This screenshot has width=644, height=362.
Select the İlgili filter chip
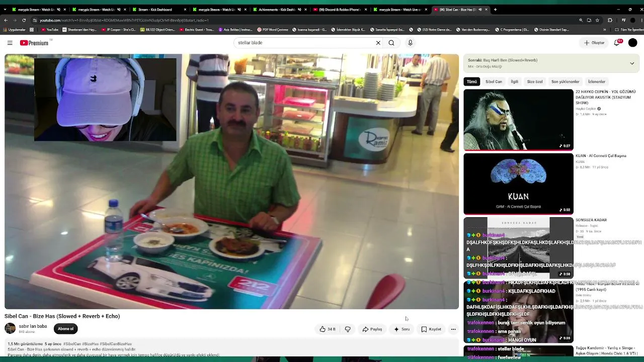tap(514, 81)
